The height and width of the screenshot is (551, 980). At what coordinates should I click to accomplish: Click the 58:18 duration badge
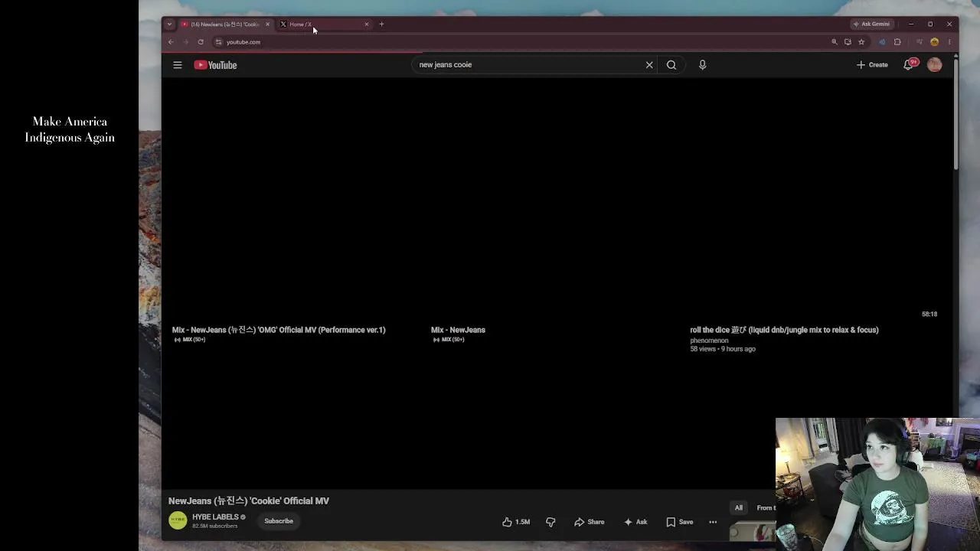pyautogui.click(x=929, y=315)
